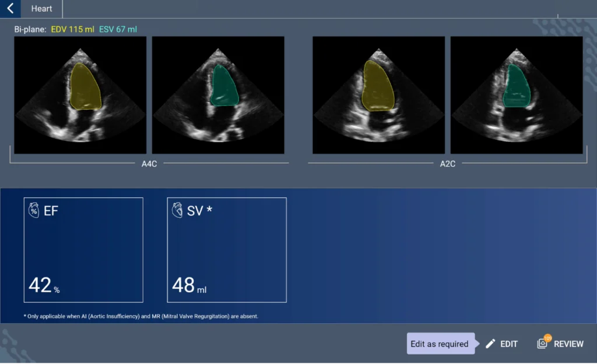Select the Heart tab
Viewport: 597px width, 364px height.
41,8
